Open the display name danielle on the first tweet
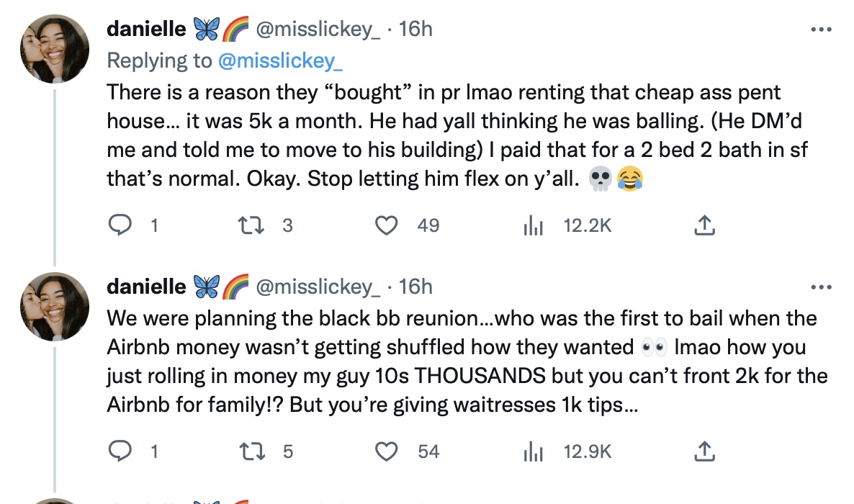Screen dimensions: 854x504 [x=146, y=29]
